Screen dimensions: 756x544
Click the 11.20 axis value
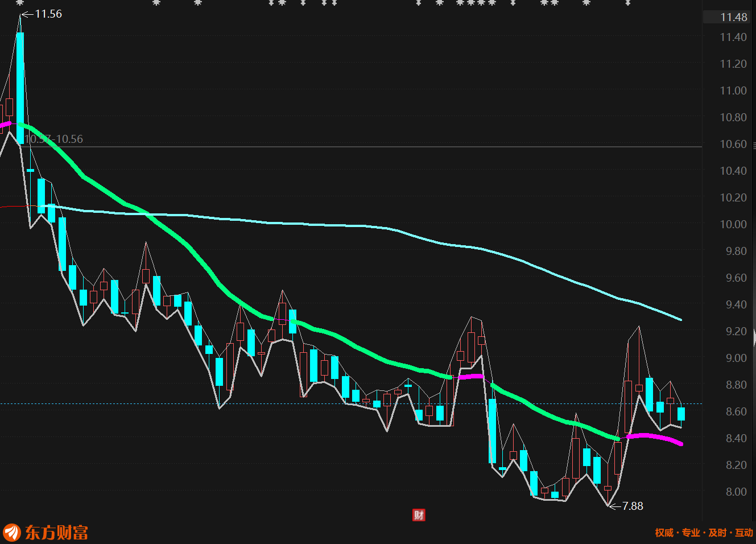point(733,64)
